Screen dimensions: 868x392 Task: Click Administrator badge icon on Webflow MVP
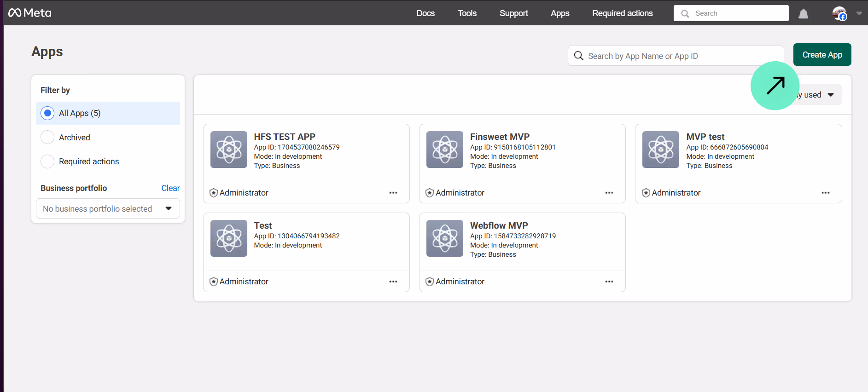[x=430, y=282]
